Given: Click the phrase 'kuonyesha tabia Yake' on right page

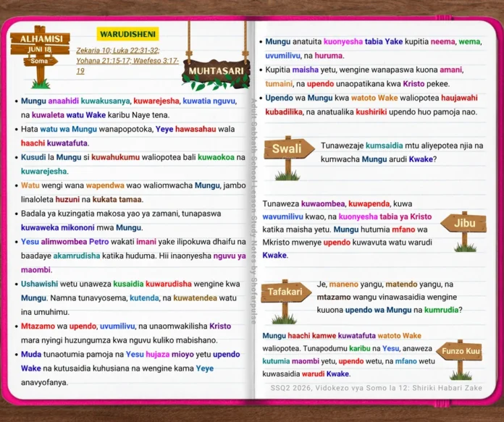Looking at the screenshot, I should tap(364, 41).
